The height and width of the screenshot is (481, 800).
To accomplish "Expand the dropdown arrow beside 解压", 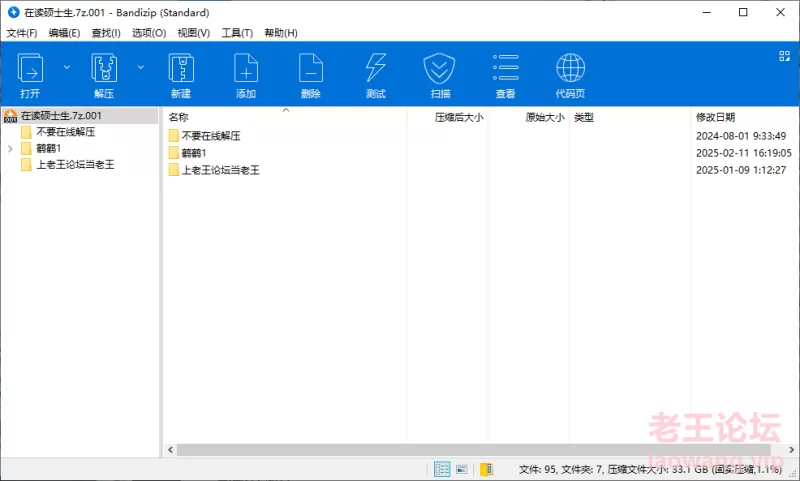I will click(x=141, y=67).
